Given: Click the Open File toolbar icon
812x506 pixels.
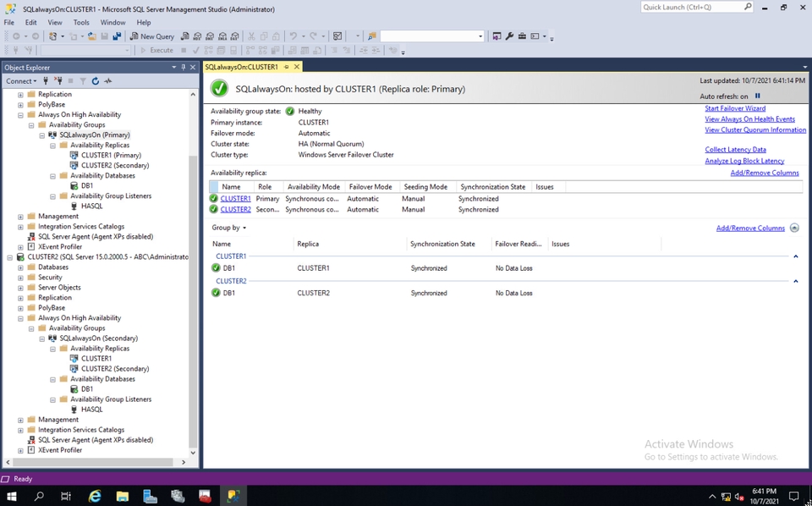Looking at the screenshot, I should point(91,36).
